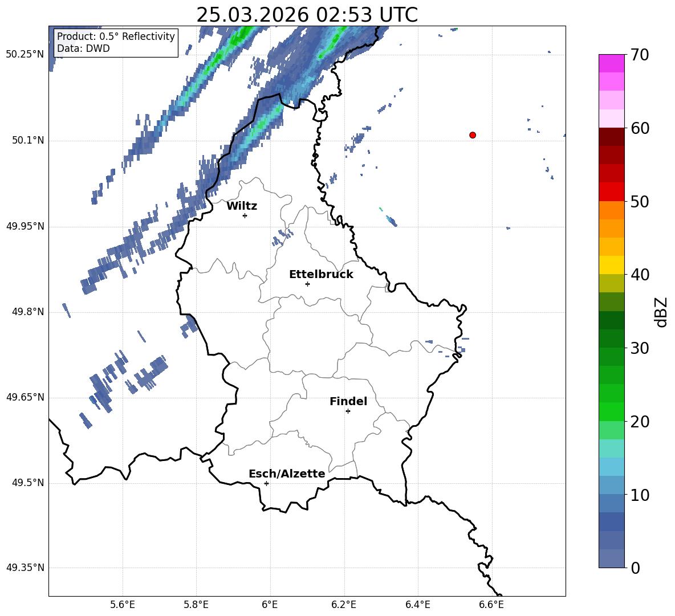Click the Ettelbruck station label
This screenshot has height=616, width=675.
click(321, 275)
